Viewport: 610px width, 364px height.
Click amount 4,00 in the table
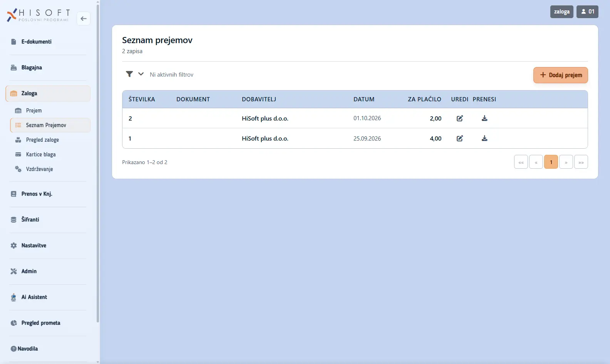(436, 139)
